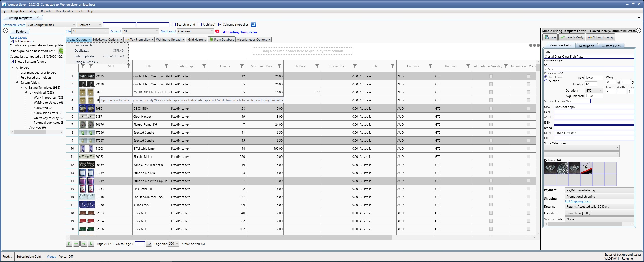Uncheck Selected site/seller checkbox
Screen dimensions: 644x262
[x=220, y=25]
